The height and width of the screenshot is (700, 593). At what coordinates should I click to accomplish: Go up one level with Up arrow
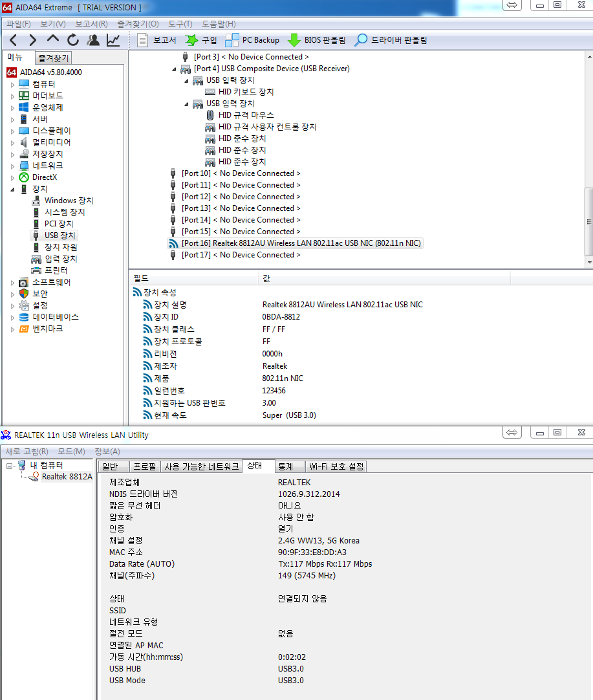[52, 39]
